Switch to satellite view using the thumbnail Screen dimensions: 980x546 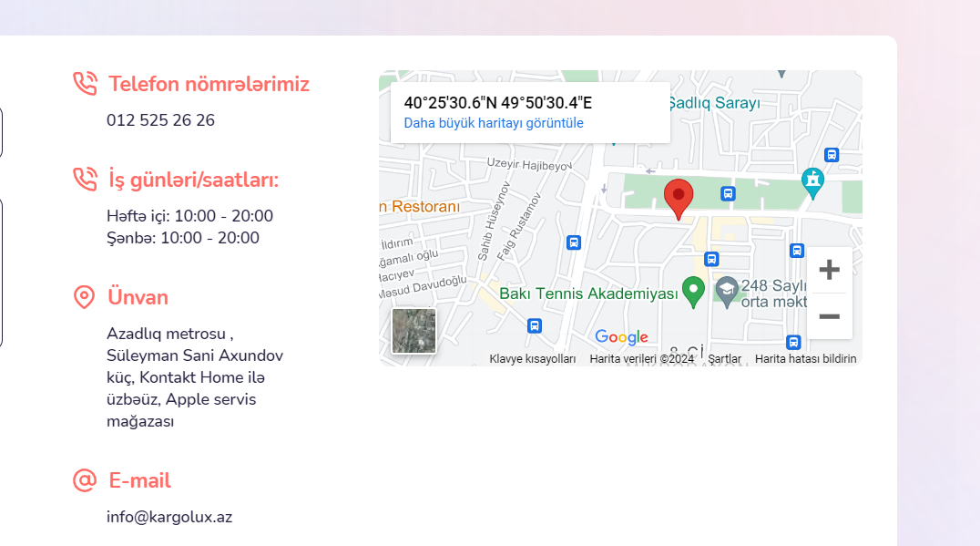pos(413,331)
